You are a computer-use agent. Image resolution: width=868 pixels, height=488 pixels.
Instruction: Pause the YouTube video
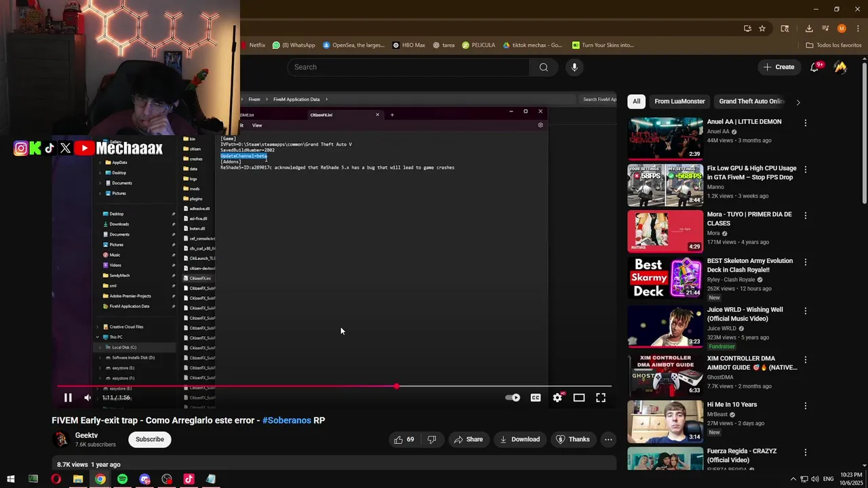click(68, 398)
